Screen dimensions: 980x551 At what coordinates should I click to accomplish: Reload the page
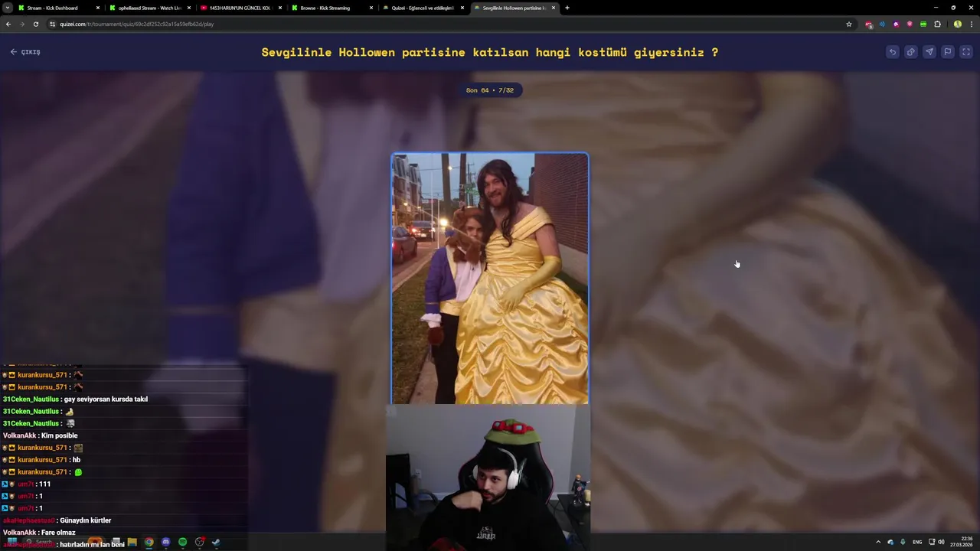(35, 24)
